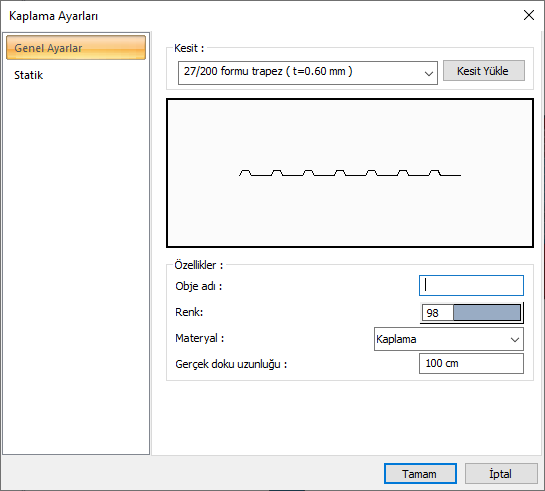The height and width of the screenshot is (491, 545).
Task: Open the Genel Ayarlar section
Action: point(76,48)
